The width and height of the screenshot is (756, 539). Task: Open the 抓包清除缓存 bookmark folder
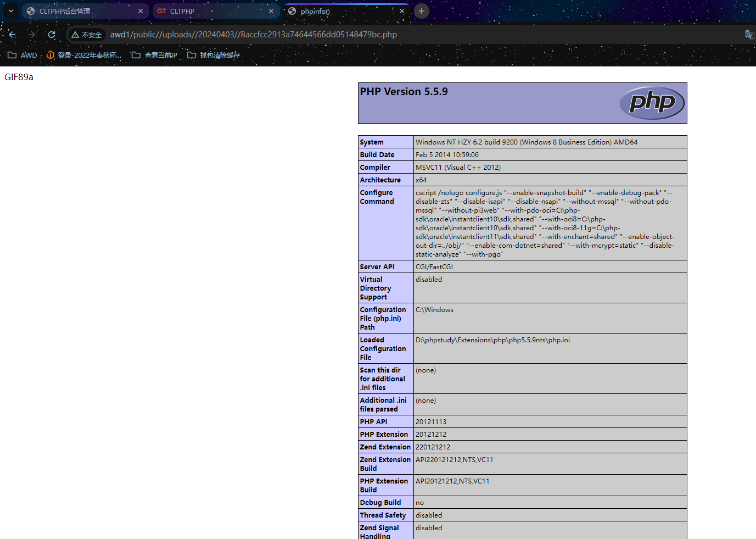[x=214, y=55]
